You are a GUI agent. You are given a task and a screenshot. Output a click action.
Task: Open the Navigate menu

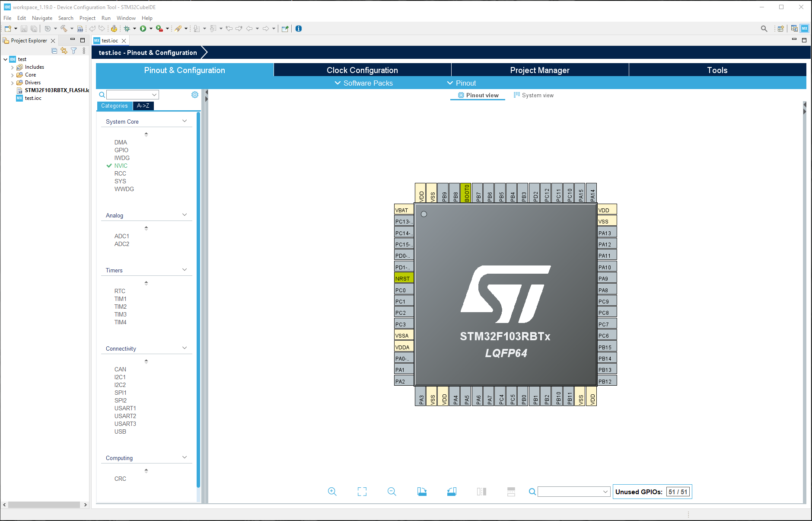tap(42, 18)
